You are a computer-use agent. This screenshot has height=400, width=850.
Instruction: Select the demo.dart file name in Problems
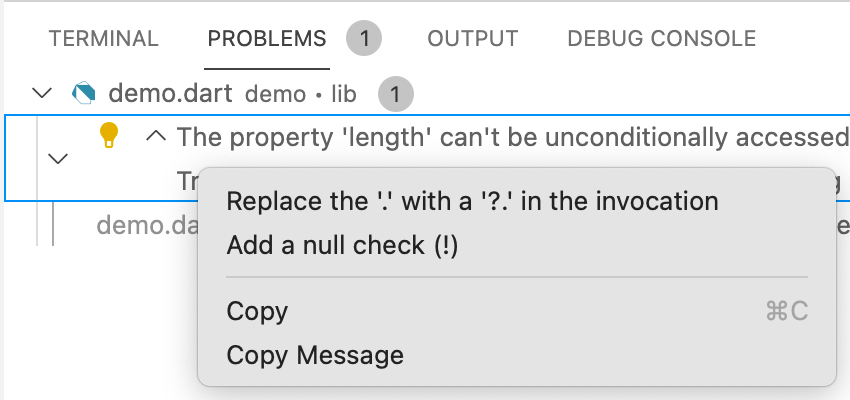[170, 94]
